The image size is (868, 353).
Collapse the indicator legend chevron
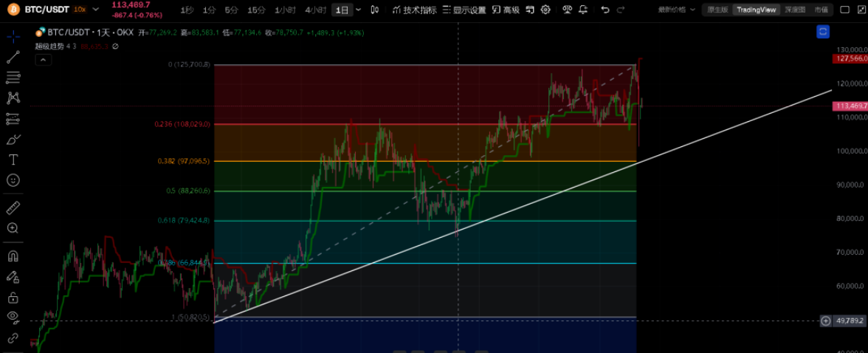pos(43,59)
